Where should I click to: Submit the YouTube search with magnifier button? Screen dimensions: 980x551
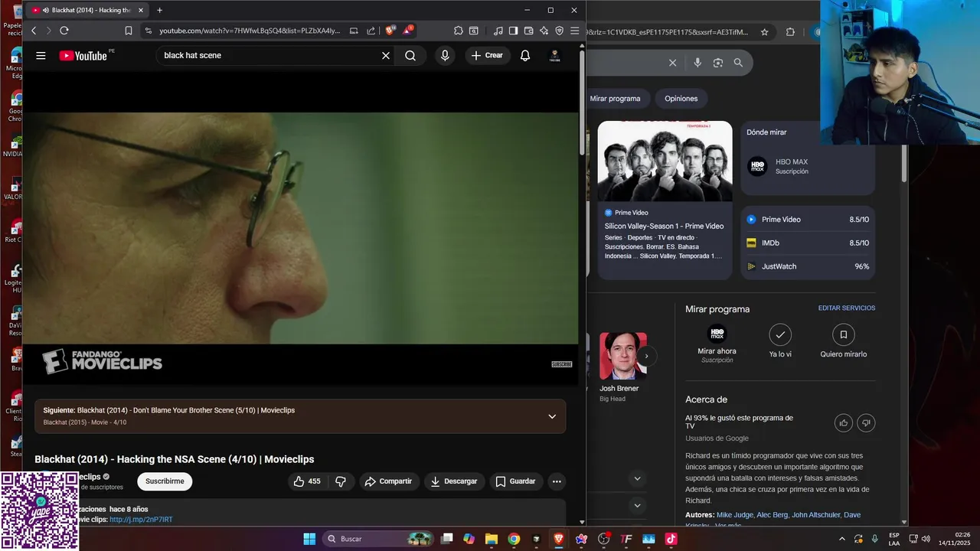[410, 55]
